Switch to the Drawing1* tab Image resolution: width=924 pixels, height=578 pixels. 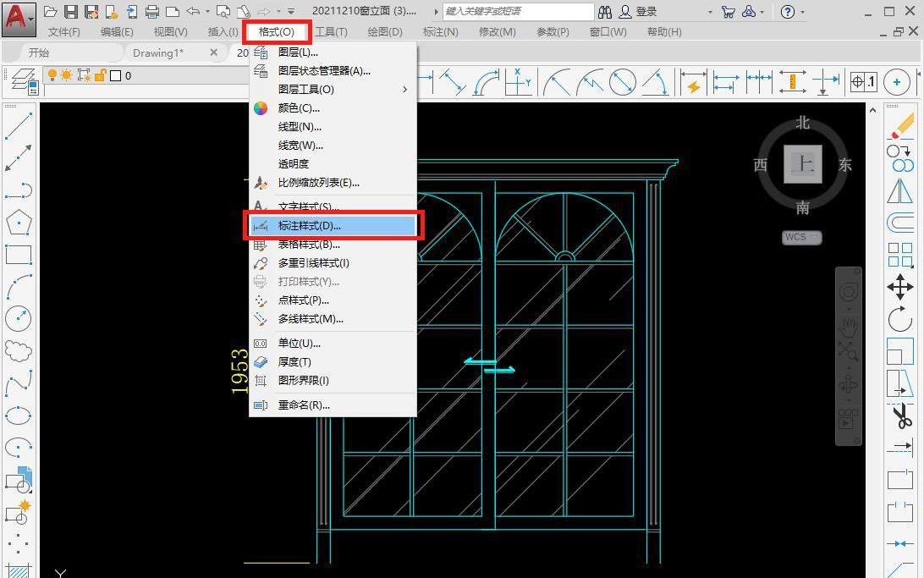pyautogui.click(x=158, y=53)
